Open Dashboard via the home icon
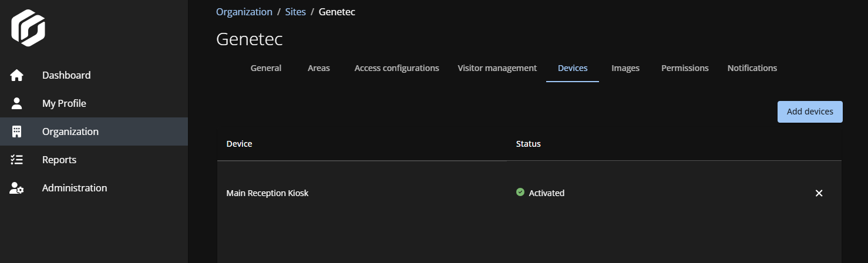Screen dimensions: 868x263 click(17, 75)
